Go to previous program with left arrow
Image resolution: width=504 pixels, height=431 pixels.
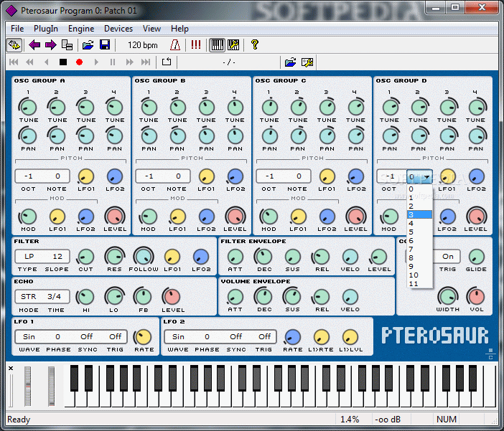(x=34, y=45)
